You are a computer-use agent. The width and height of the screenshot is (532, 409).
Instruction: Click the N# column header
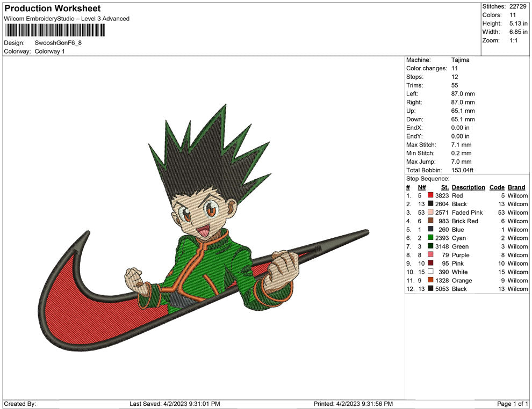pos(422,187)
